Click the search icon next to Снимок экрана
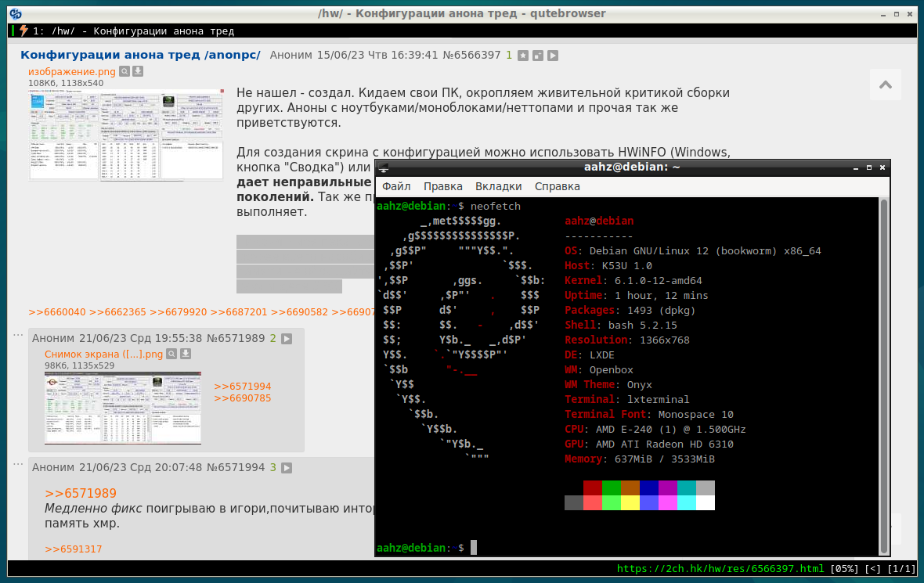Screen dimensions: 924x583 171,354
